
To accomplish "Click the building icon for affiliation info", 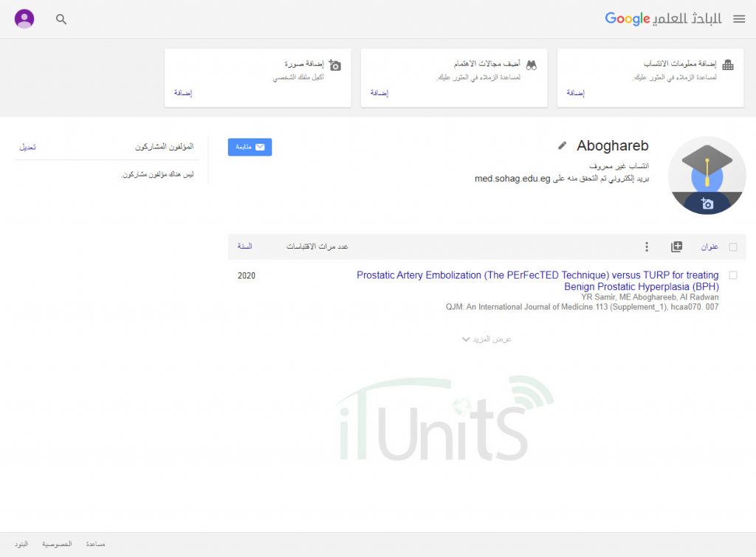I will (x=728, y=65).
